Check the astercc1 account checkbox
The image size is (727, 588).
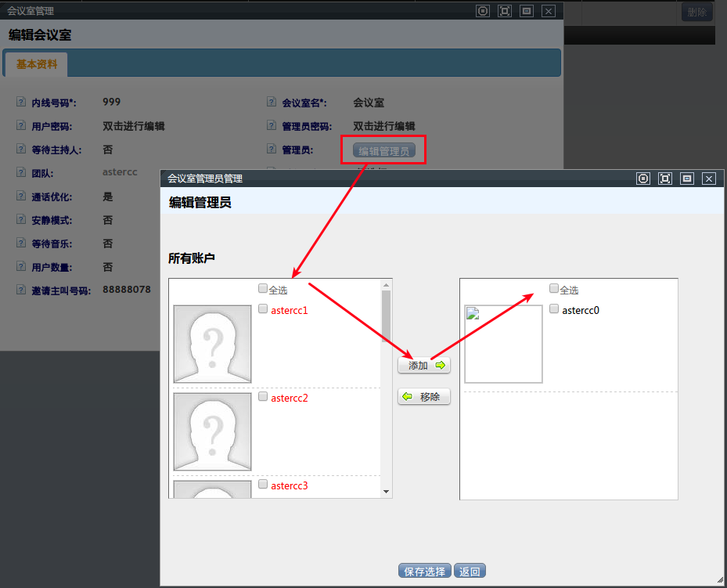pyautogui.click(x=263, y=309)
